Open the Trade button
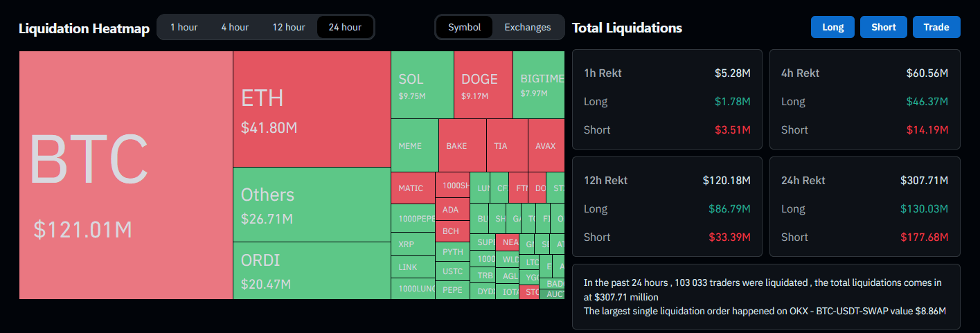980x333 pixels. [936, 27]
